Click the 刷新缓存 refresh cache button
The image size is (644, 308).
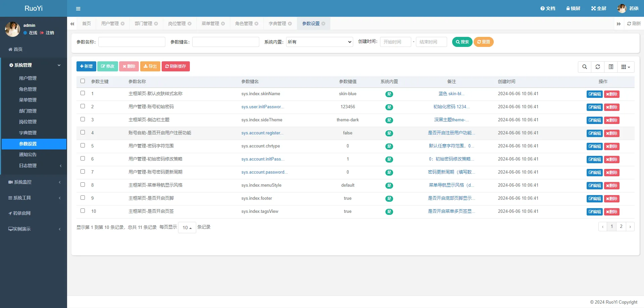tap(176, 66)
